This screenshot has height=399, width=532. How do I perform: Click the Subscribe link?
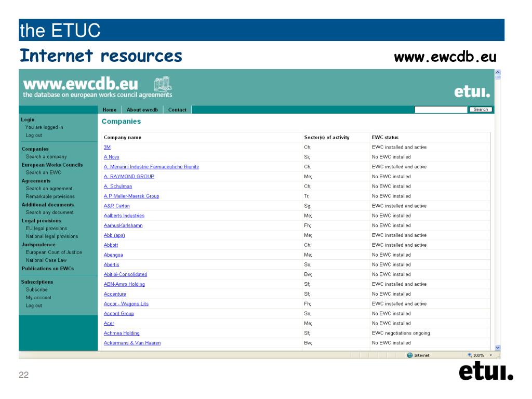(37, 289)
